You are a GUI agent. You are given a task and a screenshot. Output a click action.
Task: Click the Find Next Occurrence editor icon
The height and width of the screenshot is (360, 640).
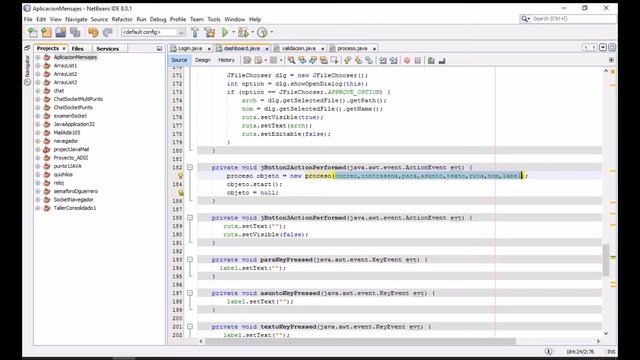point(313,60)
